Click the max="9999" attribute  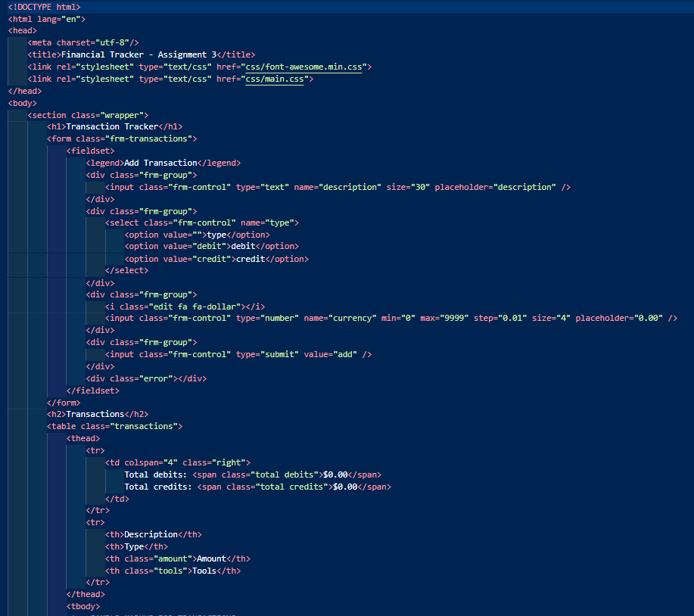coord(444,318)
